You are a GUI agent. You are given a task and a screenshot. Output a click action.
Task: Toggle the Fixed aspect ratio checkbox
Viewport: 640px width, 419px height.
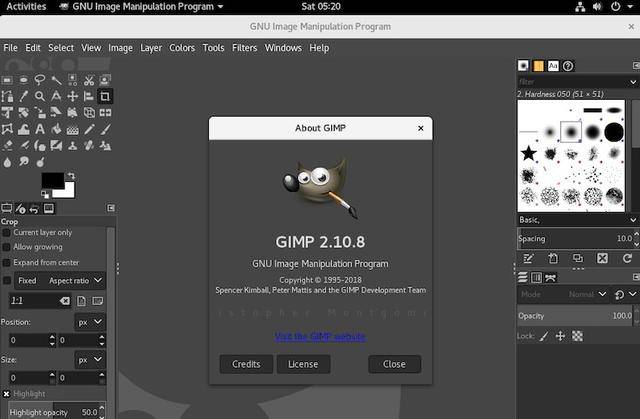pyautogui.click(x=7, y=281)
